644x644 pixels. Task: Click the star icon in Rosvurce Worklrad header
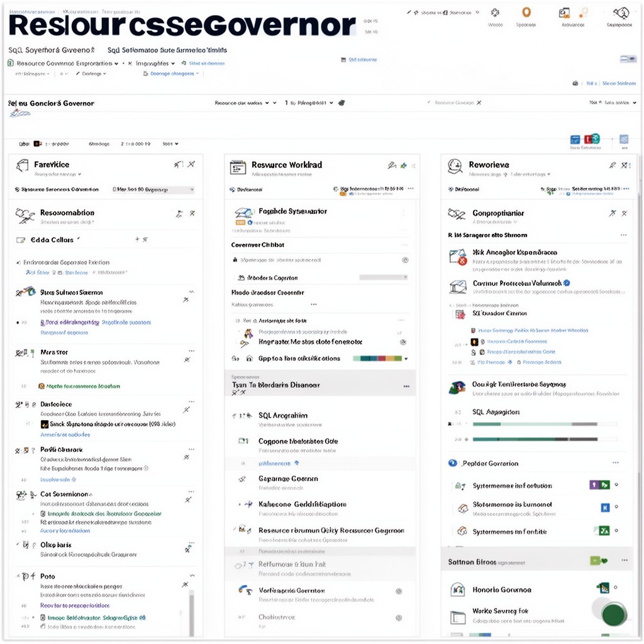pos(403,165)
